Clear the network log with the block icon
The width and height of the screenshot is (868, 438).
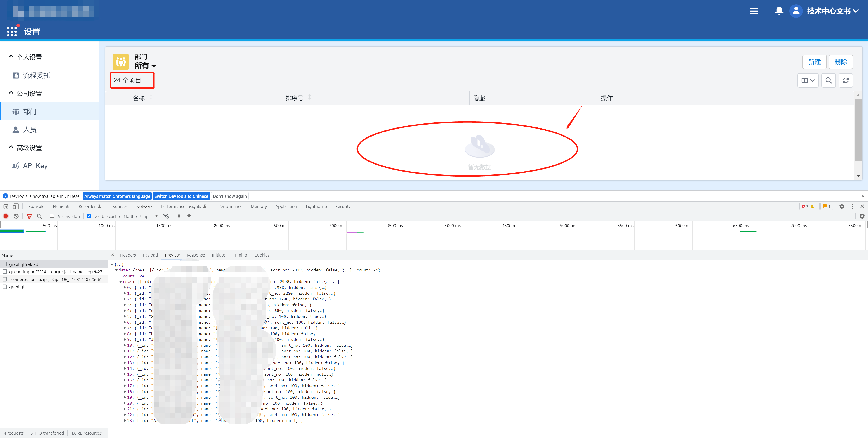pyautogui.click(x=16, y=216)
